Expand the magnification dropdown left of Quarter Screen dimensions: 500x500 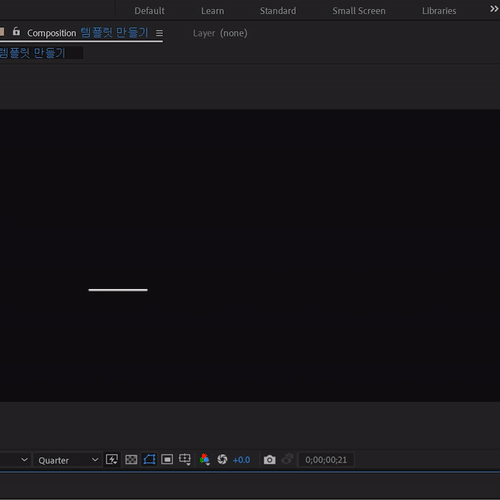tap(16, 460)
